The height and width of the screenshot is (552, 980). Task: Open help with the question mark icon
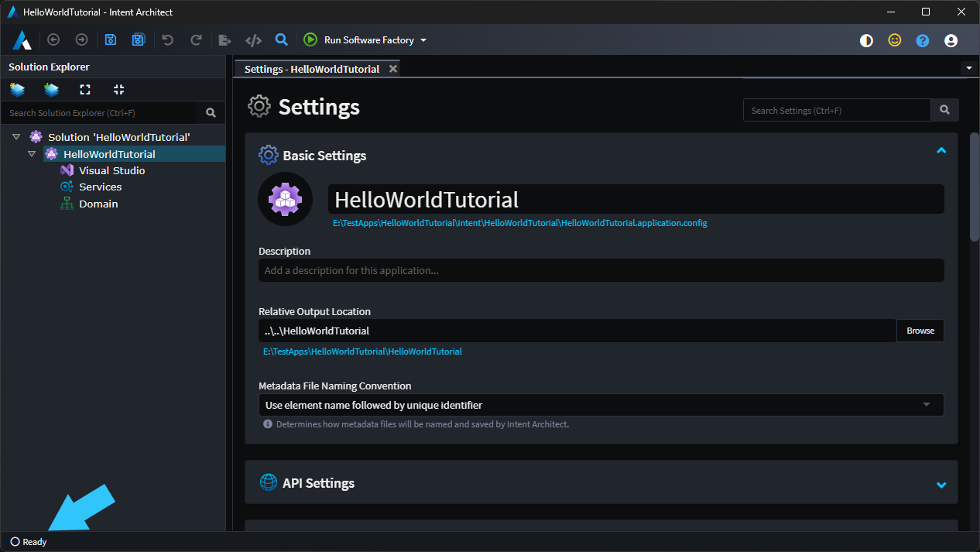click(923, 40)
